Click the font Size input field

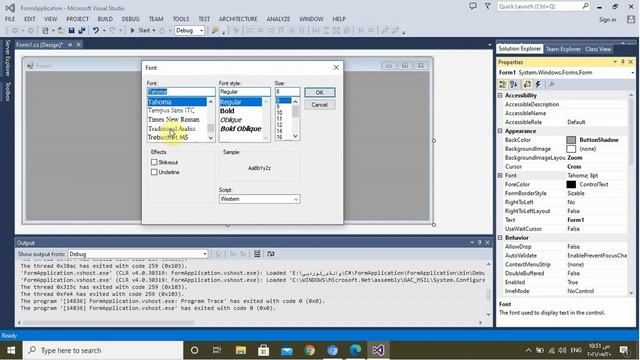287,92
